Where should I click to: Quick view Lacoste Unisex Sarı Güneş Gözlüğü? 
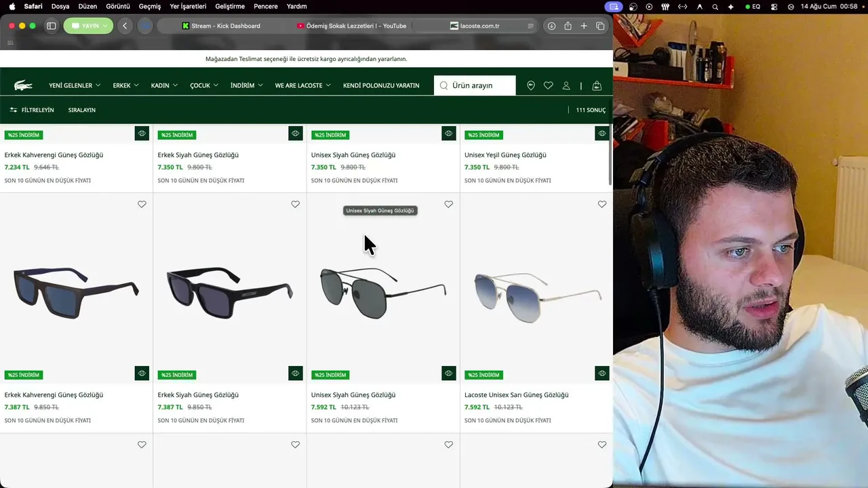pyautogui.click(x=601, y=373)
